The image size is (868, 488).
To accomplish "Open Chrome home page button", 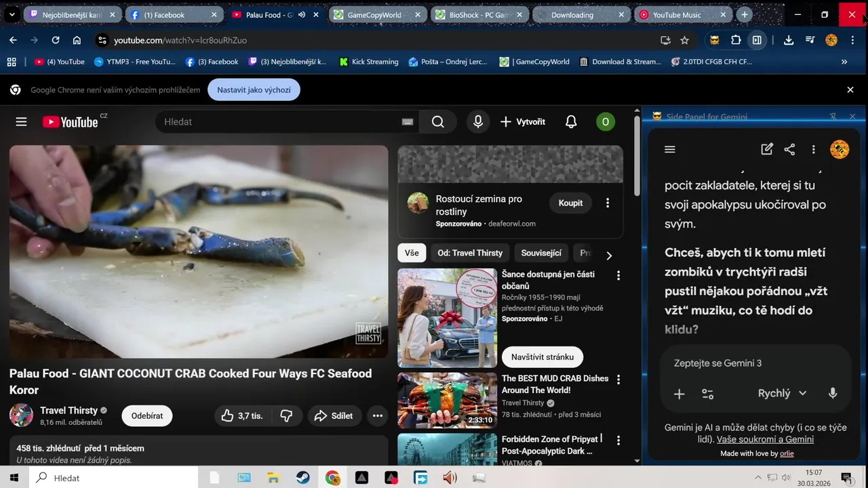I will pos(77,40).
